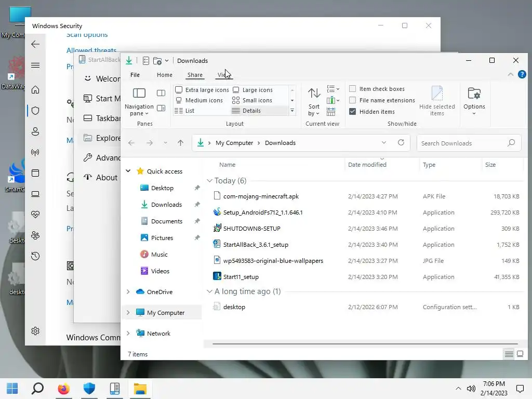Open Customize Quick Access Toolbar dropdown

pos(167,61)
